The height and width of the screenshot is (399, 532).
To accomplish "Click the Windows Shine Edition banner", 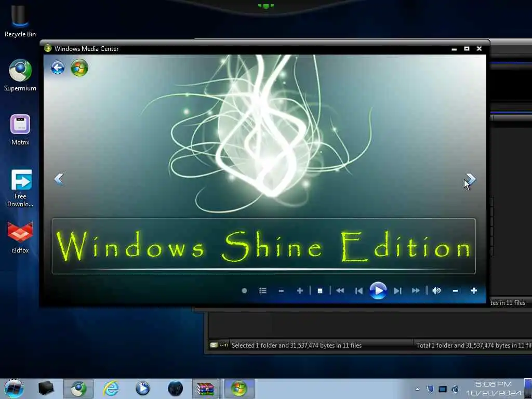I will [263, 246].
